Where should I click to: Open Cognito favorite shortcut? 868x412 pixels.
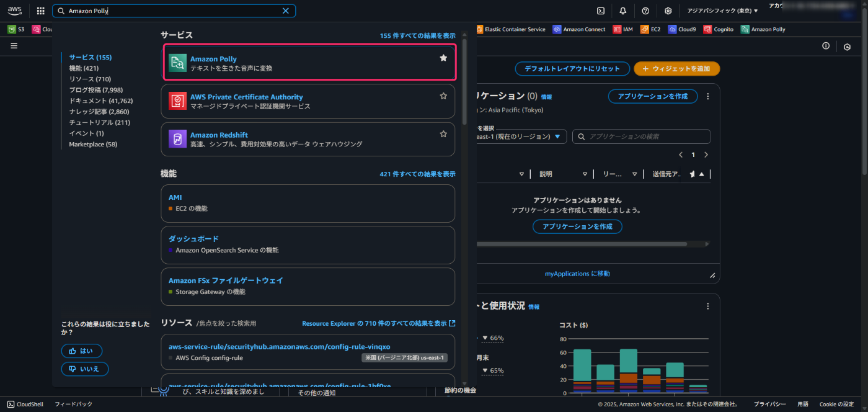[x=719, y=29]
